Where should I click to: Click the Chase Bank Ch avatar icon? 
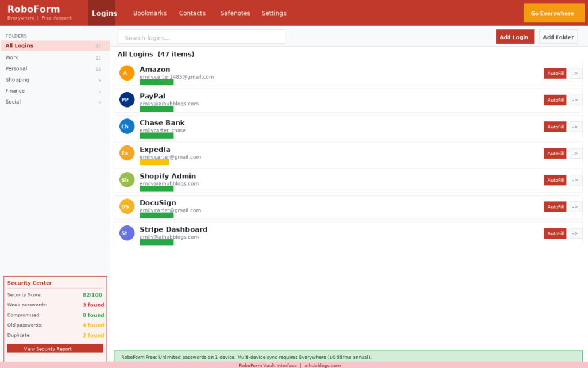[127, 126]
